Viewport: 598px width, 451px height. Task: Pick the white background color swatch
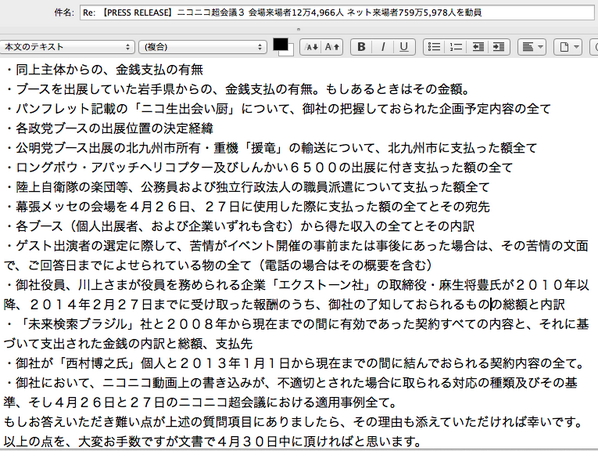[x=291, y=51]
